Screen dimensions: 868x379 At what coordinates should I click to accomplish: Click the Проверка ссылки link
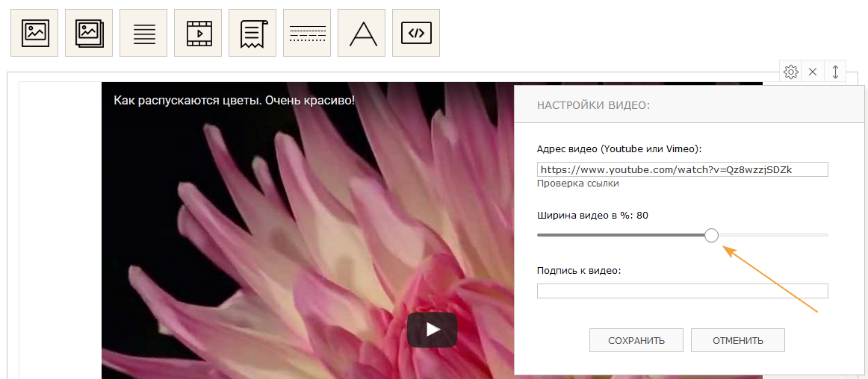(578, 184)
